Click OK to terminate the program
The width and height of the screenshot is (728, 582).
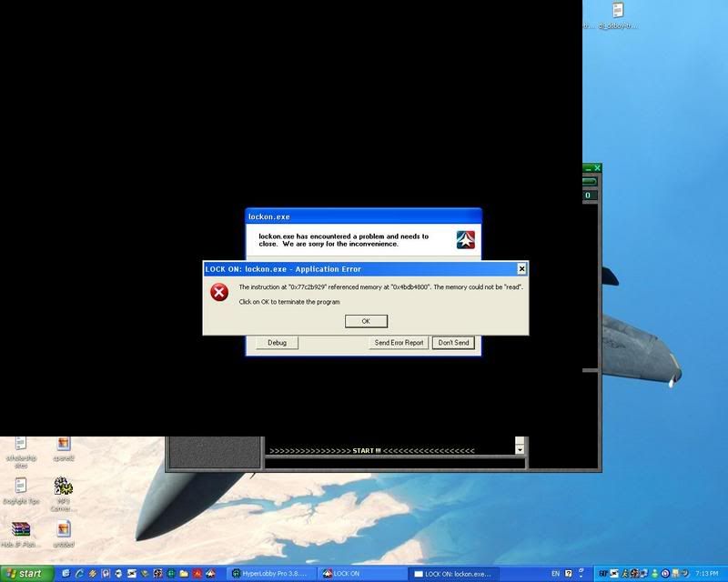point(365,320)
